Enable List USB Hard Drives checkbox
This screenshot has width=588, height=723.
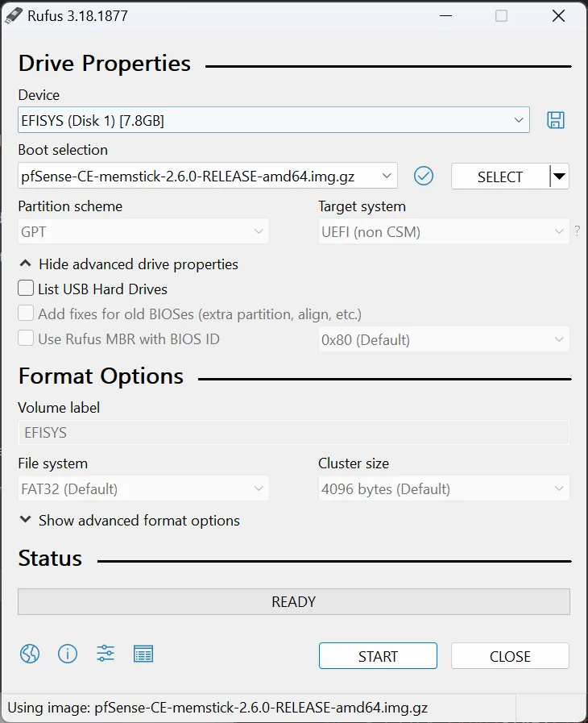coord(27,289)
